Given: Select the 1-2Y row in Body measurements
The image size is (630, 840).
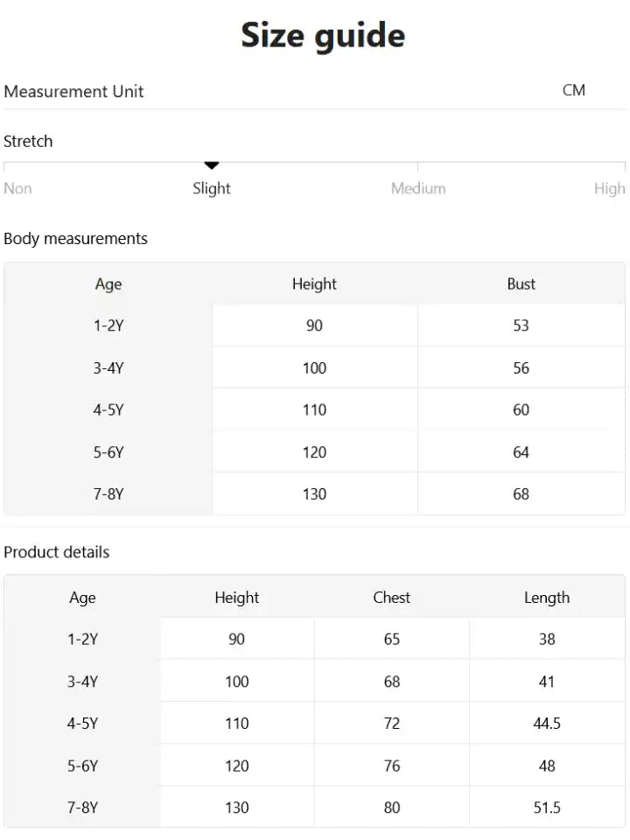Looking at the screenshot, I should pos(314,325).
